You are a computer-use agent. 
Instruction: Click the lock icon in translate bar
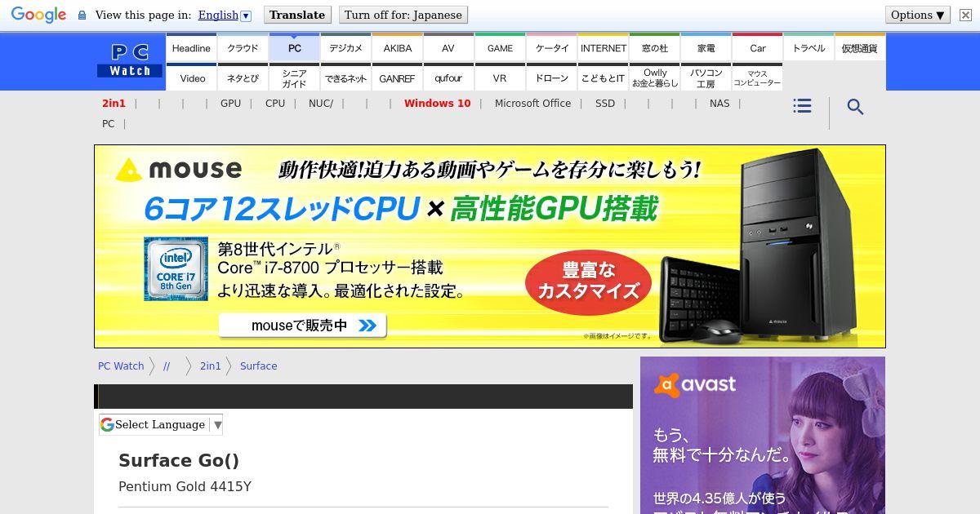[x=82, y=16]
